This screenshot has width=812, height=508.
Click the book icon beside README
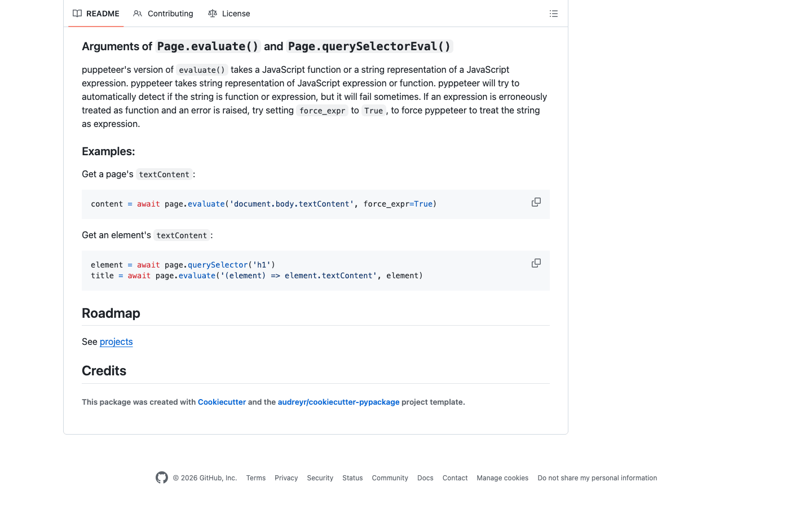pyautogui.click(x=77, y=13)
